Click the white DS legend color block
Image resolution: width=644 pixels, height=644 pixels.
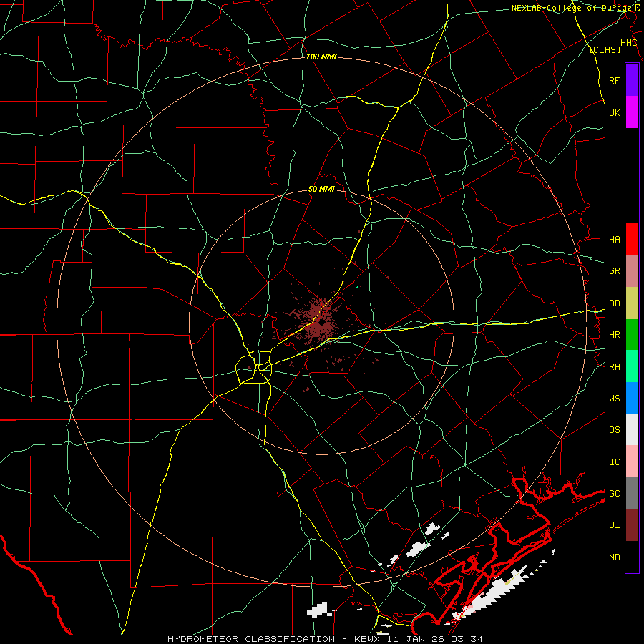(632, 429)
